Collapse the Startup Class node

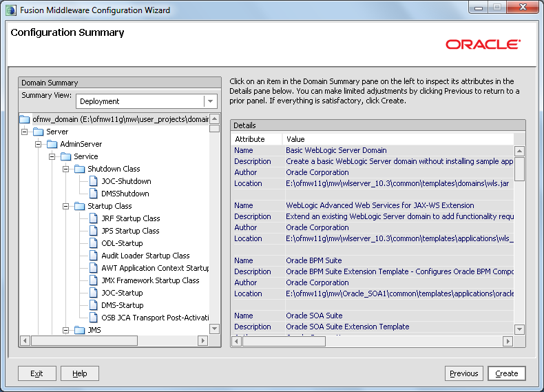pyautogui.click(x=65, y=206)
